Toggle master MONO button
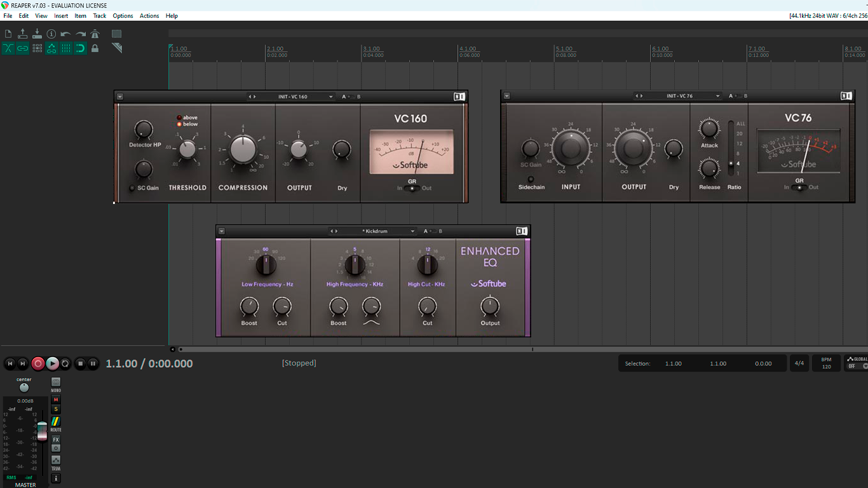Screen dimensions: 868x488 (x=56, y=383)
